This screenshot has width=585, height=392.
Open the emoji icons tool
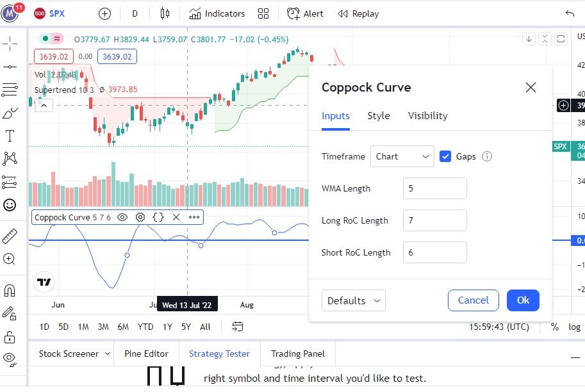coord(10,205)
